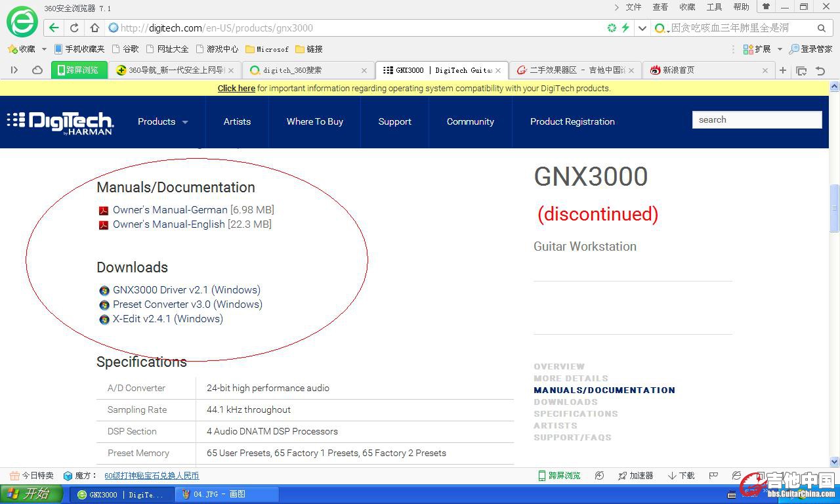Download GNX3000 Driver v2.1 (Windows)
The height and width of the screenshot is (504, 840).
(x=186, y=290)
